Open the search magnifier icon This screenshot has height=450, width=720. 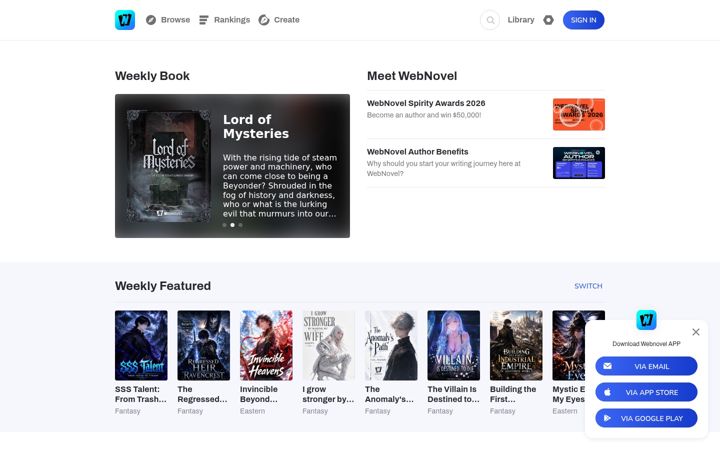pos(490,20)
